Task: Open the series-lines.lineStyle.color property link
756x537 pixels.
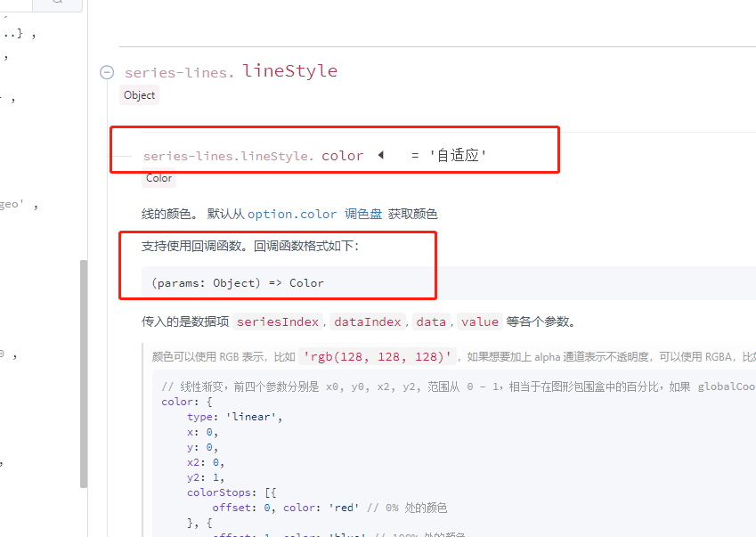Action: click(x=254, y=156)
